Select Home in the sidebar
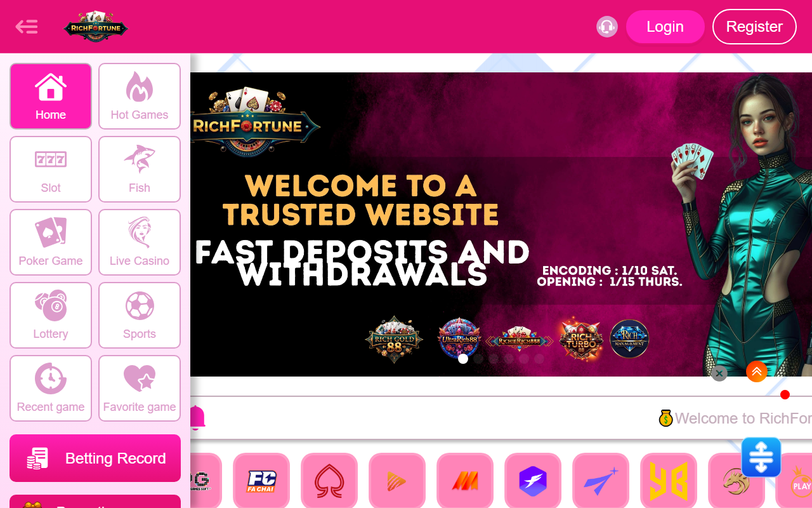The image size is (812, 508). [x=51, y=96]
